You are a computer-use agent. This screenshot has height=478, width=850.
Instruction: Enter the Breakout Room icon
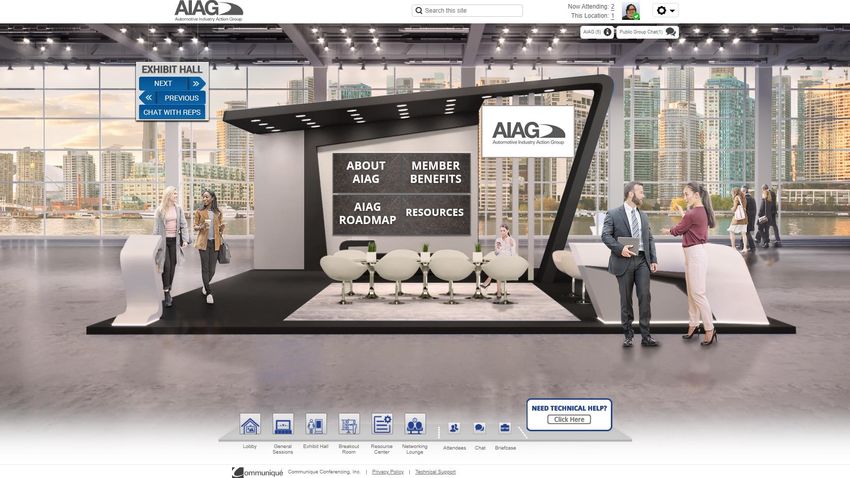tap(349, 424)
